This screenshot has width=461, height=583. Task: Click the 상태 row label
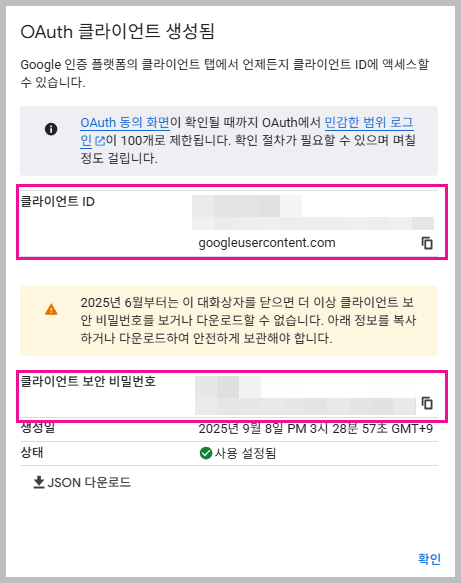(x=32, y=452)
